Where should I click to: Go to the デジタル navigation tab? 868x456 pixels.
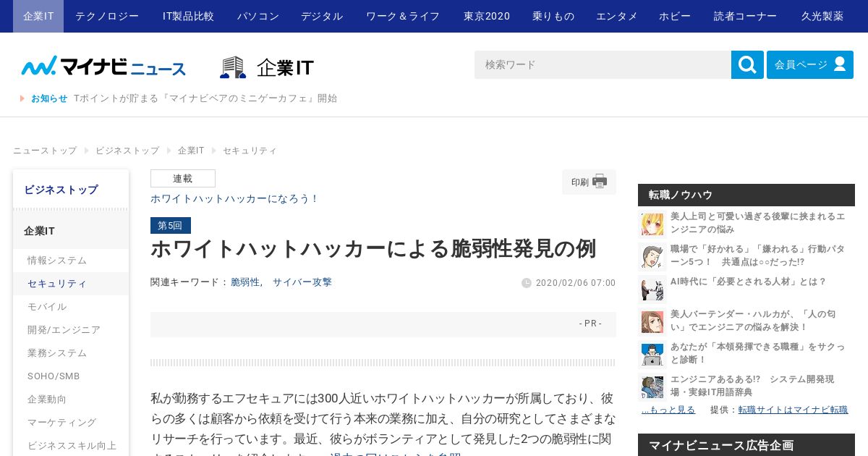[322, 16]
